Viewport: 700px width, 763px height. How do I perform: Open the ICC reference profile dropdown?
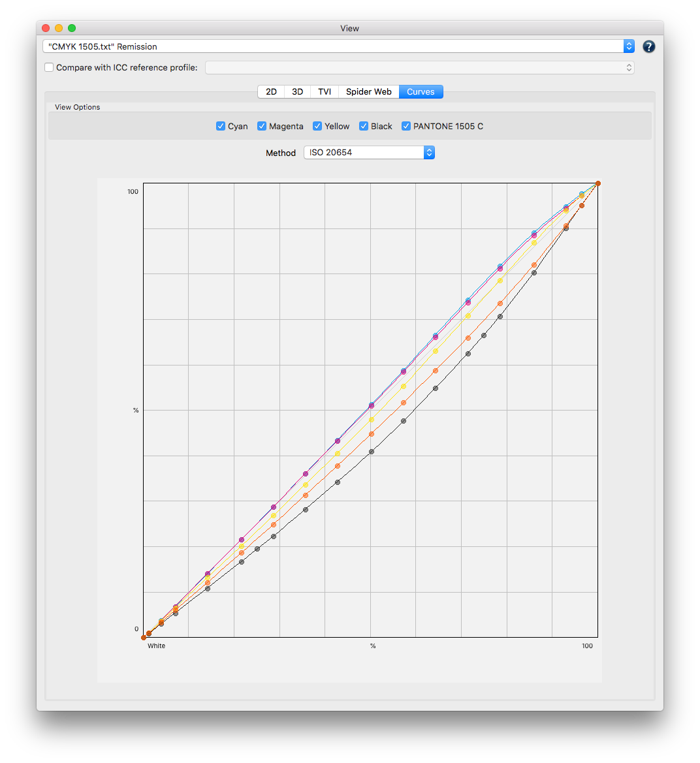tap(420, 68)
